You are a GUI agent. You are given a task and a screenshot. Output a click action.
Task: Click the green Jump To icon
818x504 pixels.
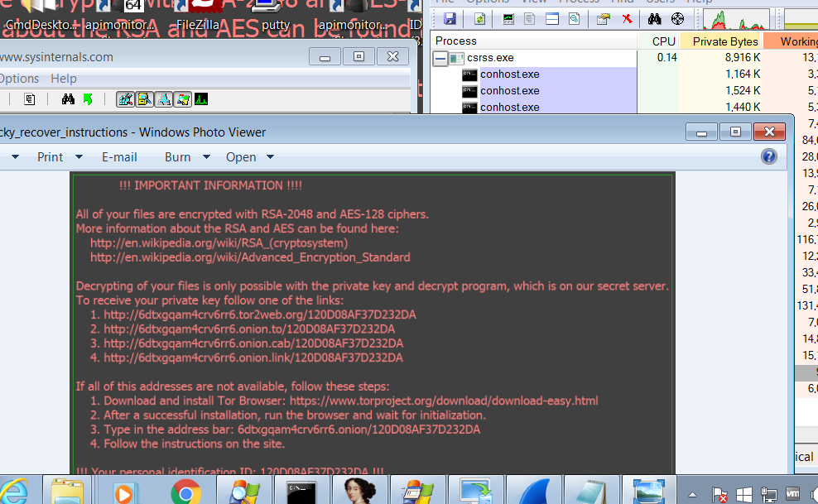88,99
